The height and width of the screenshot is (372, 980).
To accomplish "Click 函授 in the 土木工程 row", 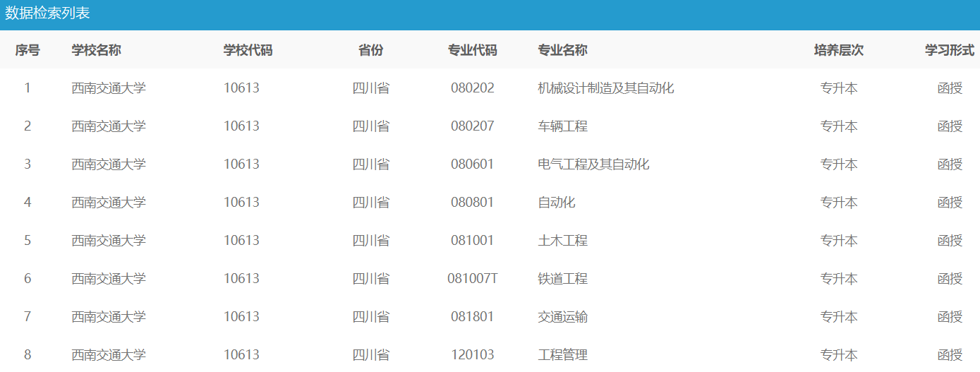I will coord(950,241).
